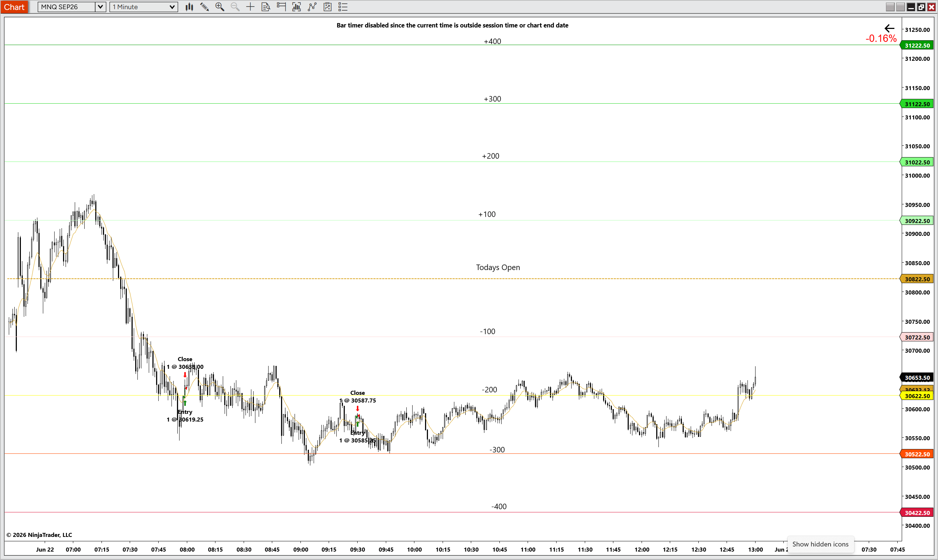The width and height of the screenshot is (938, 560).
Task: Click the 31000.00 price axis label
Action: coord(917,175)
